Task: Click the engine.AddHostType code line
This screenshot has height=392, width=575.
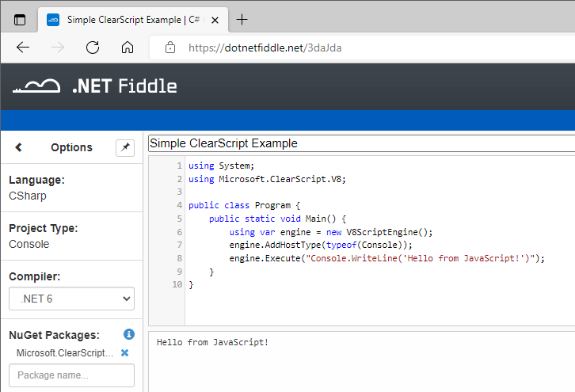Action: click(321, 245)
